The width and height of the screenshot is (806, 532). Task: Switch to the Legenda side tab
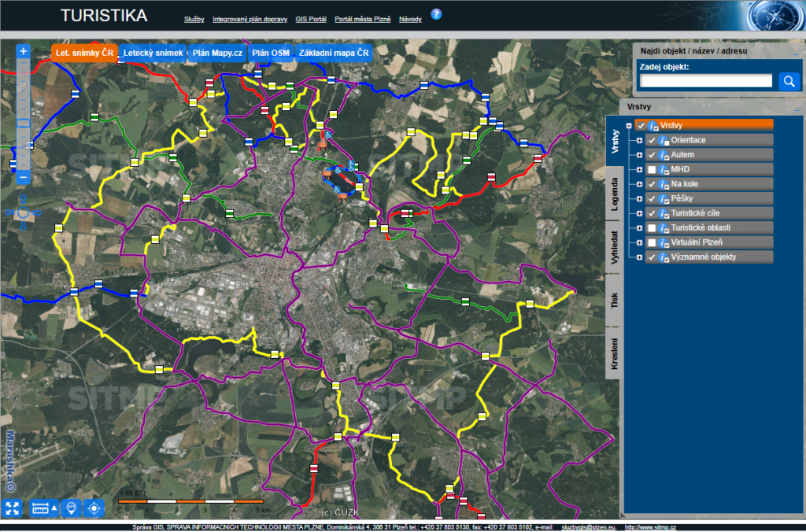[x=614, y=194]
